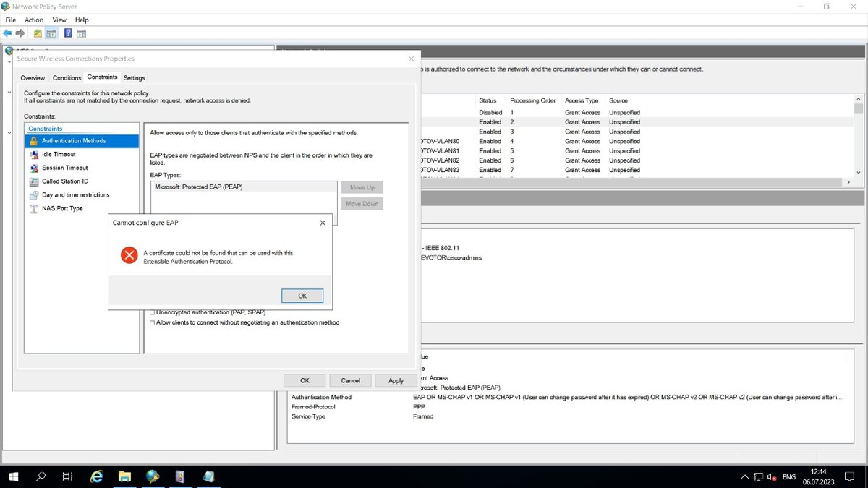The height and width of the screenshot is (488, 868).
Task: Select the OTOV-VLAN80 policy row
Action: [x=637, y=141]
